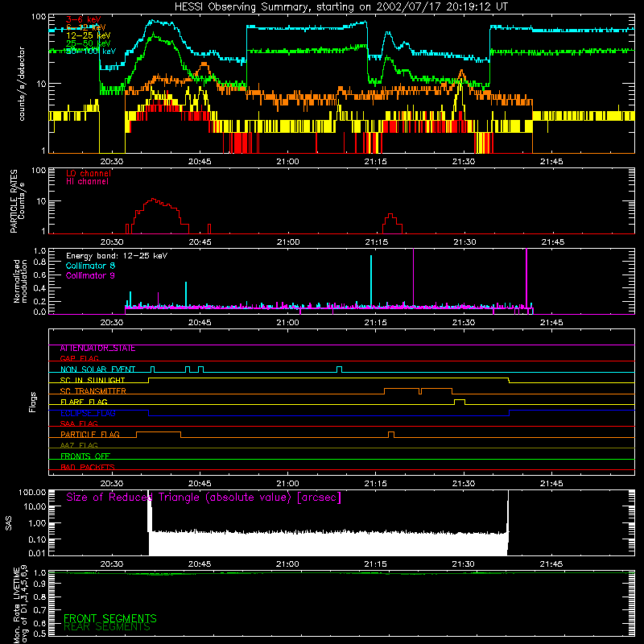Select the ECLIPSE_FLAG label

(88, 413)
